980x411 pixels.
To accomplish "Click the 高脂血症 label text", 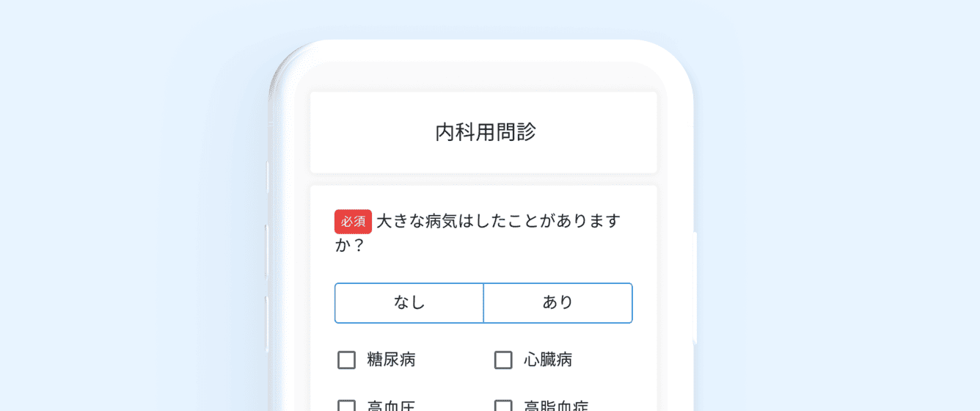I will pyautogui.click(x=556, y=407).
